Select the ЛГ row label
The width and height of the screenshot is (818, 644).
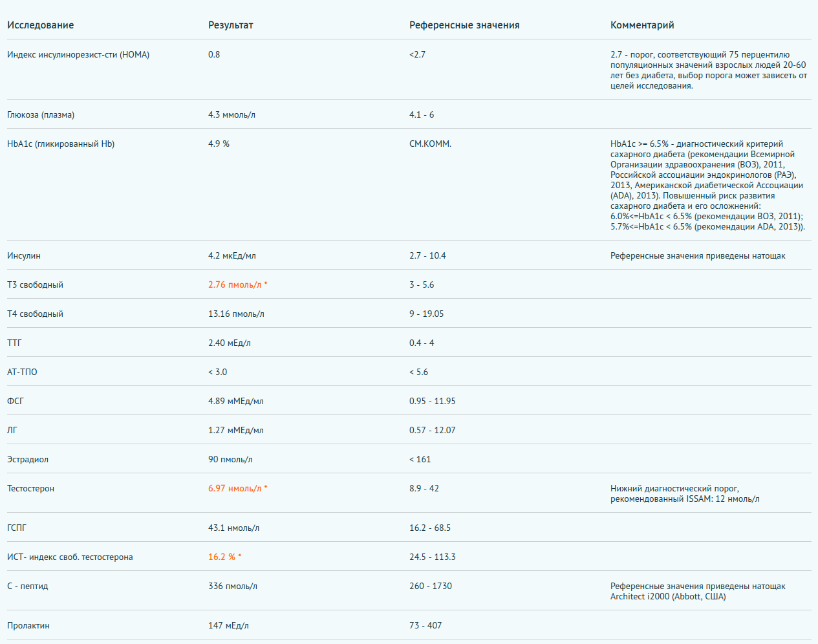click(x=12, y=431)
